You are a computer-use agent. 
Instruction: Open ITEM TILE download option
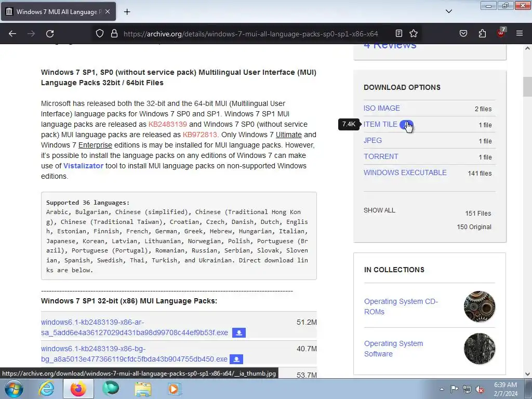pos(380,124)
